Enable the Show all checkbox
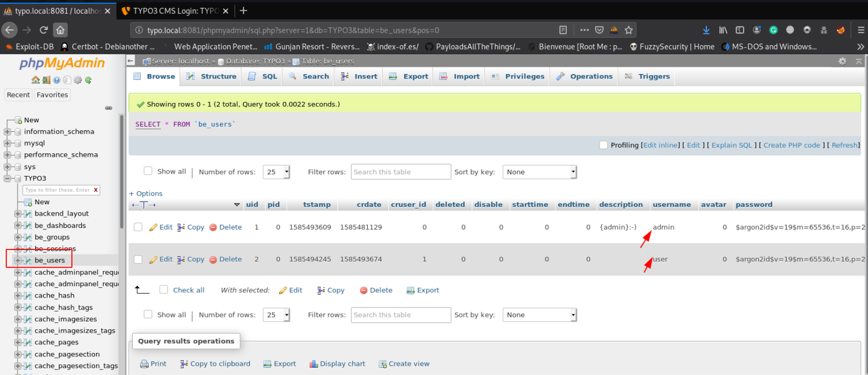868x375 pixels. (147, 170)
